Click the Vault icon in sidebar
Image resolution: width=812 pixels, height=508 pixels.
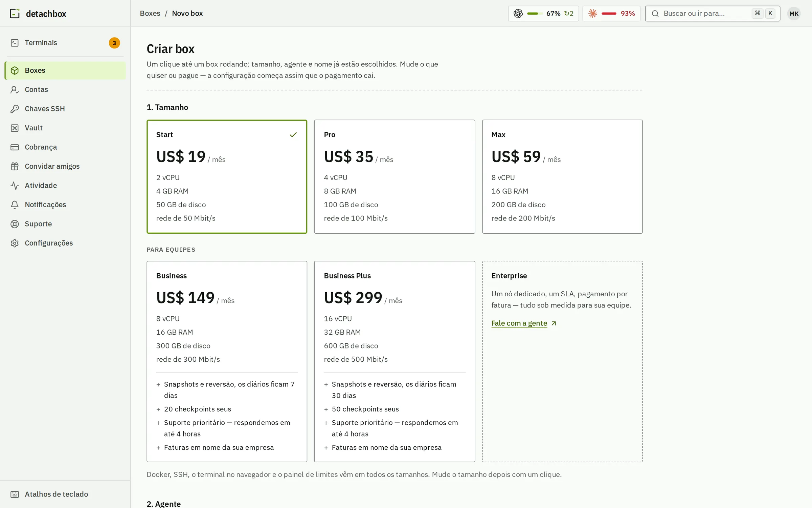pos(15,128)
